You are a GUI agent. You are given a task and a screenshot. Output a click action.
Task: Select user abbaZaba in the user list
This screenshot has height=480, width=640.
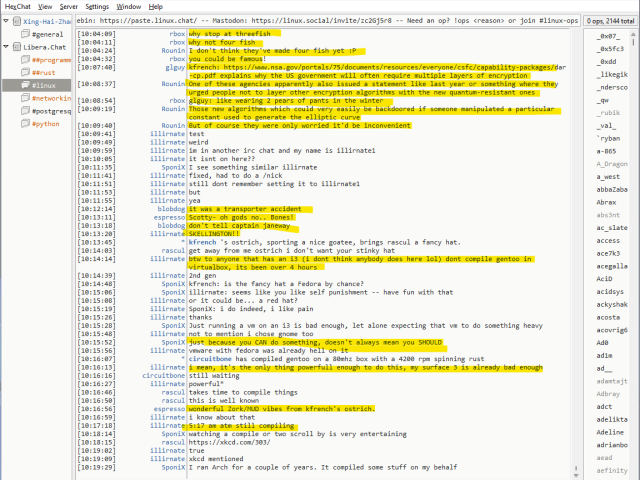tap(612, 189)
